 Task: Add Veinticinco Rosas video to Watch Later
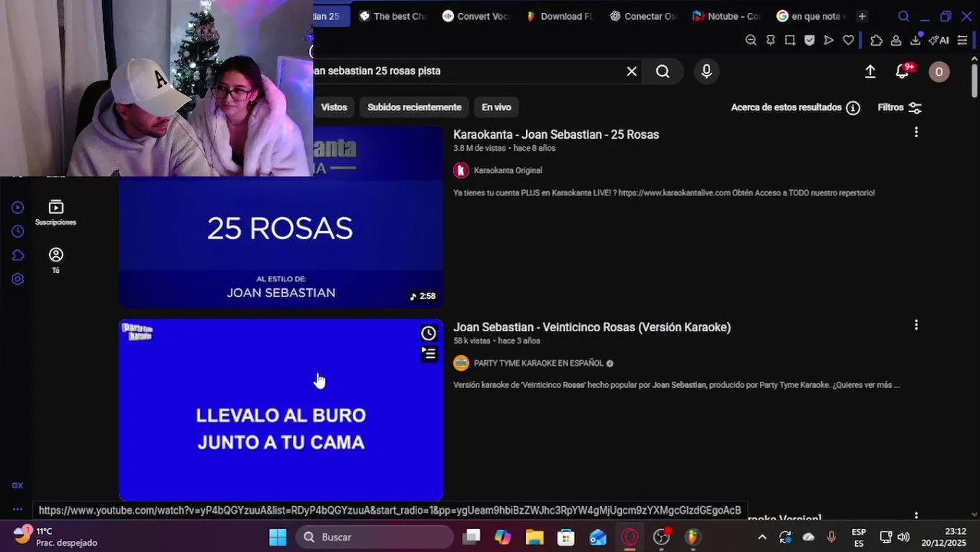click(x=429, y=333)
